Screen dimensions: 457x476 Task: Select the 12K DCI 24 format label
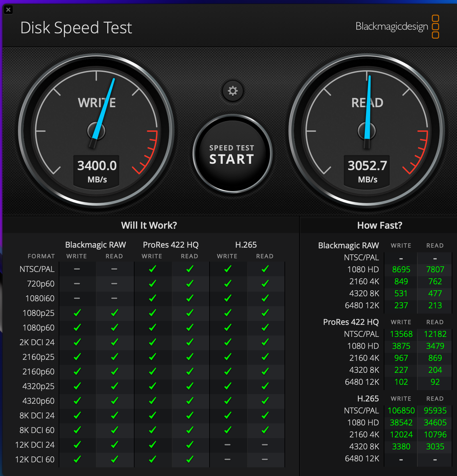tap(35, 445)
